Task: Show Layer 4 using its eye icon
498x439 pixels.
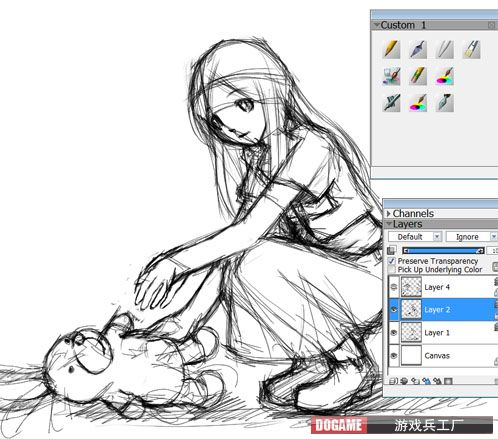Action: [x=394, y=287]
